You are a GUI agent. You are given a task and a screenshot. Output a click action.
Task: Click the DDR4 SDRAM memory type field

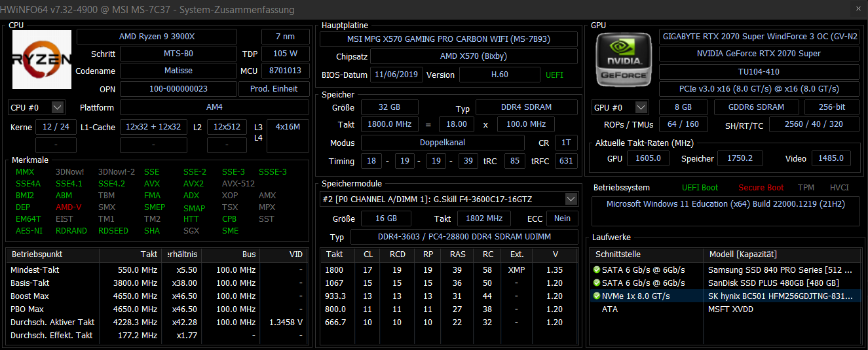point(527,107)
